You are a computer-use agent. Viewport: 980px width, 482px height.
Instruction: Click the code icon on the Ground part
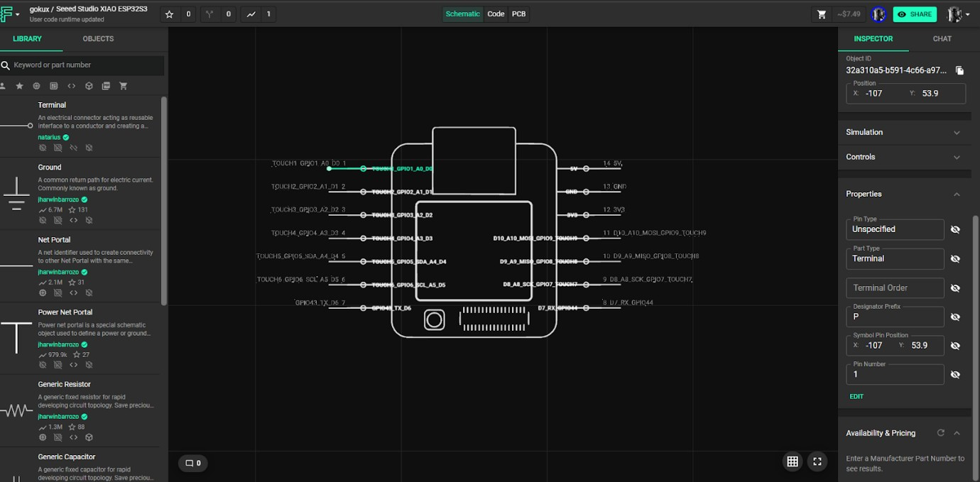[x=73, y=220]
